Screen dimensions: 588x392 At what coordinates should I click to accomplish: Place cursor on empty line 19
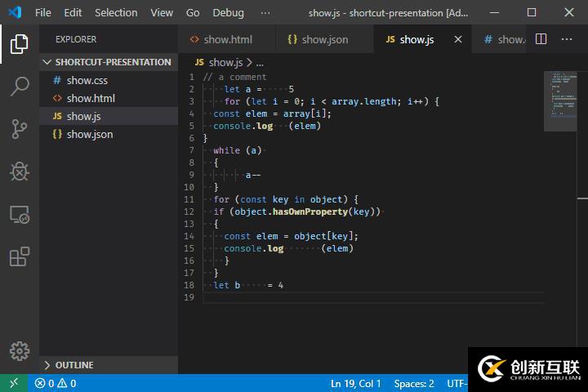373,297
